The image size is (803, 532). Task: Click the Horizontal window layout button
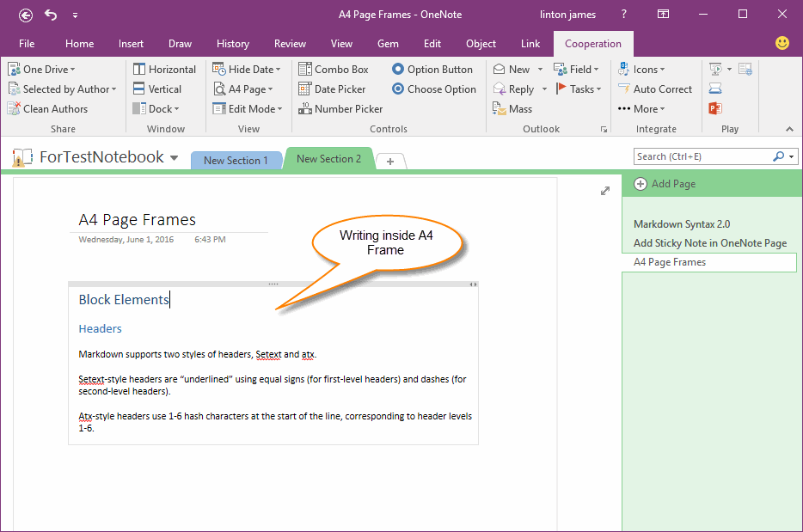[x=164, y=69]
